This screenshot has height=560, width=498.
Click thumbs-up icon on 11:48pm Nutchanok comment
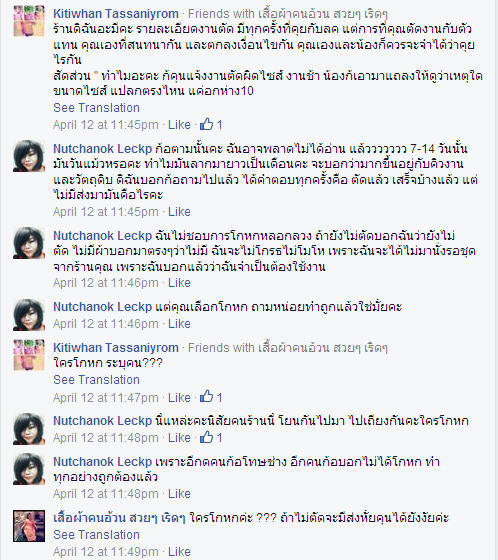pos(206,437)
